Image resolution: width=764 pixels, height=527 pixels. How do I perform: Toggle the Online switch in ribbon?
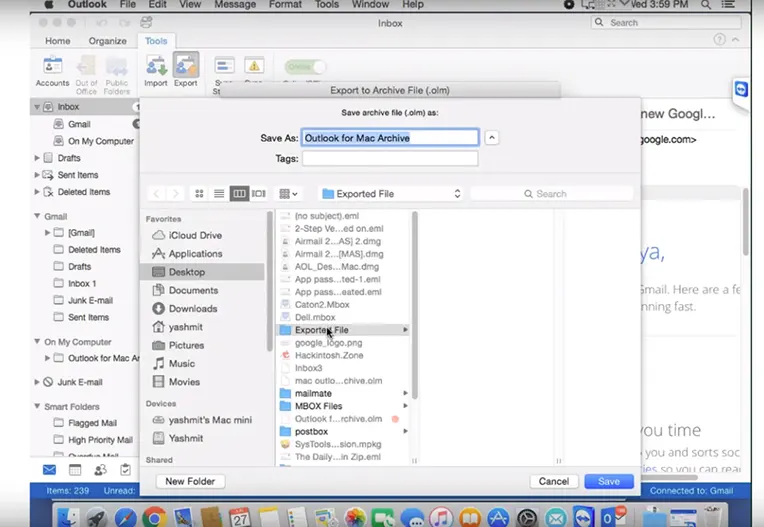point(306,67)
